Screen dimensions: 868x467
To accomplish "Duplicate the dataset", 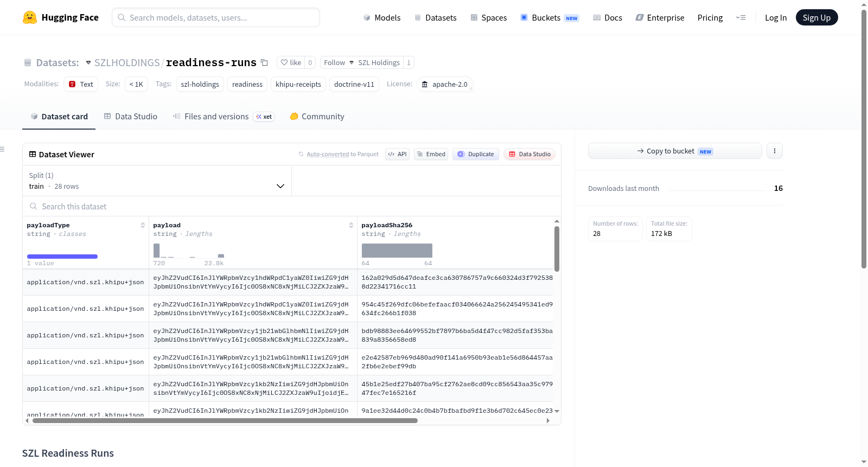I will [x=475, y=154].
